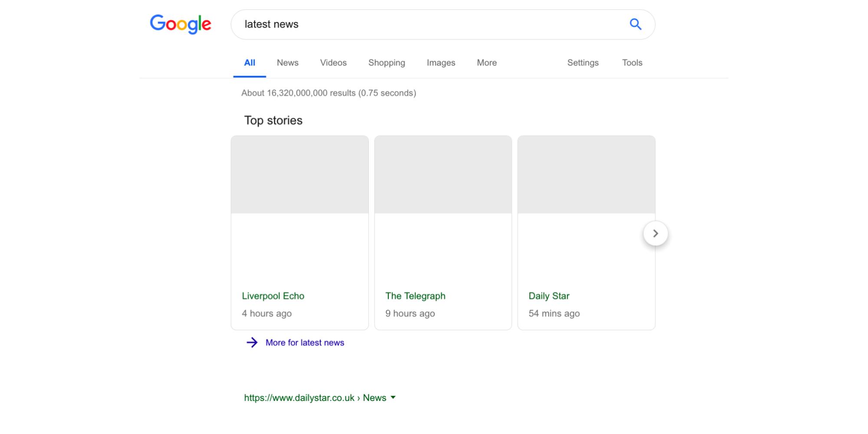Switch to the Shopping tab
This screenshot has width=868, height=434.
[x=386, y=62]
